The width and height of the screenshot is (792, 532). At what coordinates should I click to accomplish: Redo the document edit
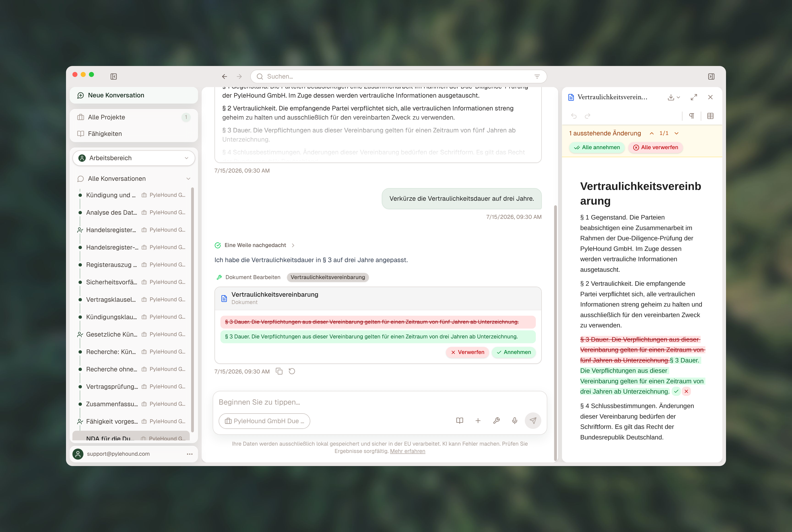[587, 116]
